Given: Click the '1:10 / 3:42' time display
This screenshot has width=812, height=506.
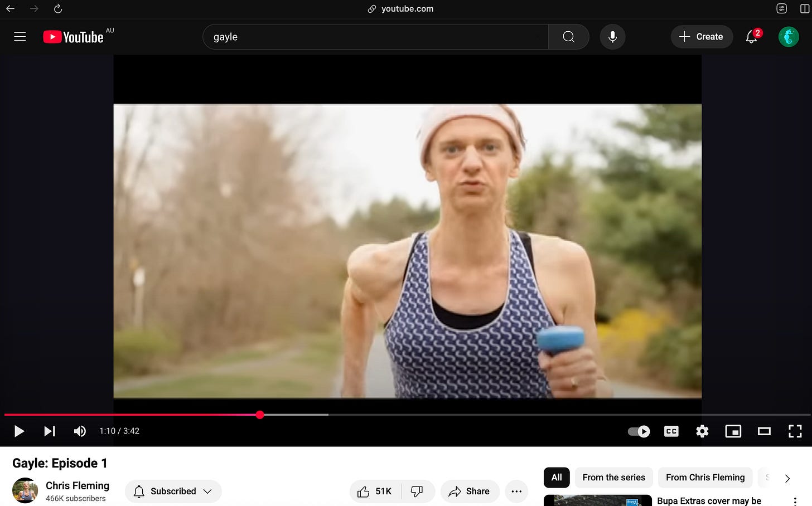Looking at the screenshot, I should (119, 431).
